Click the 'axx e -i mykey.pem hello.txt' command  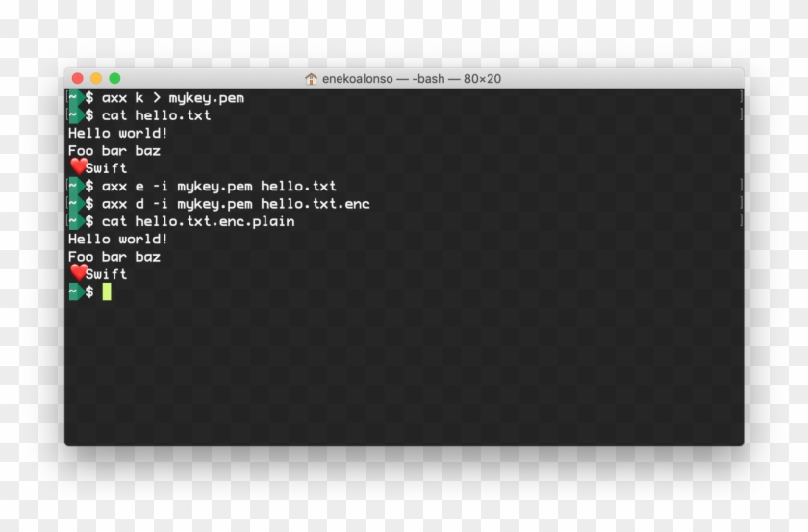coord(219,186)
